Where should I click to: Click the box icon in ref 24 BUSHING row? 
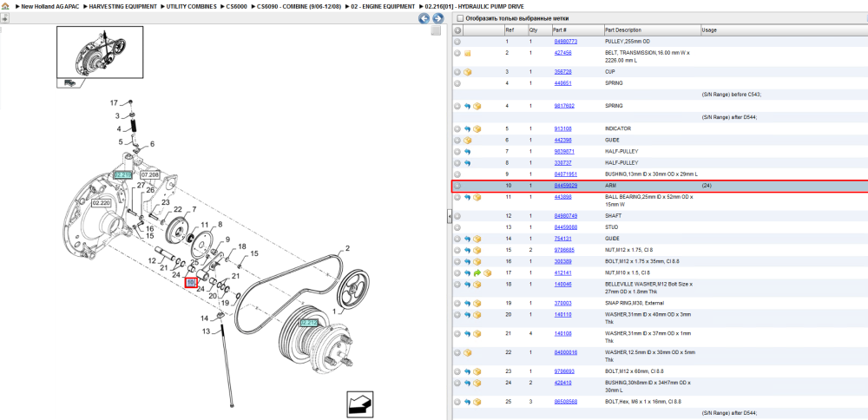(x=477, y=383)
